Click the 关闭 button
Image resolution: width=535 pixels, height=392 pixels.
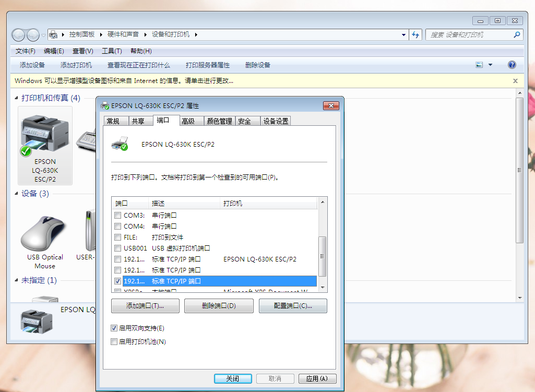point(233,378)
